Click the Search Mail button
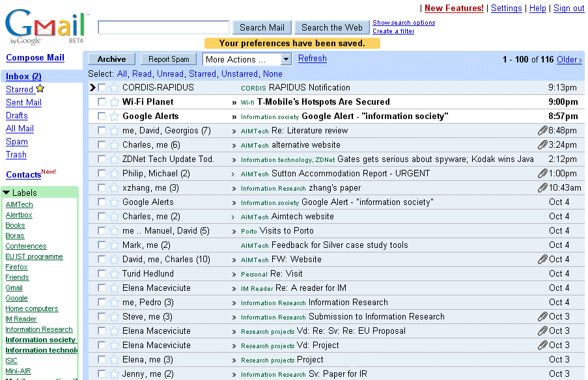This screenshot has width=588, height=380. [x=262, y=28]
